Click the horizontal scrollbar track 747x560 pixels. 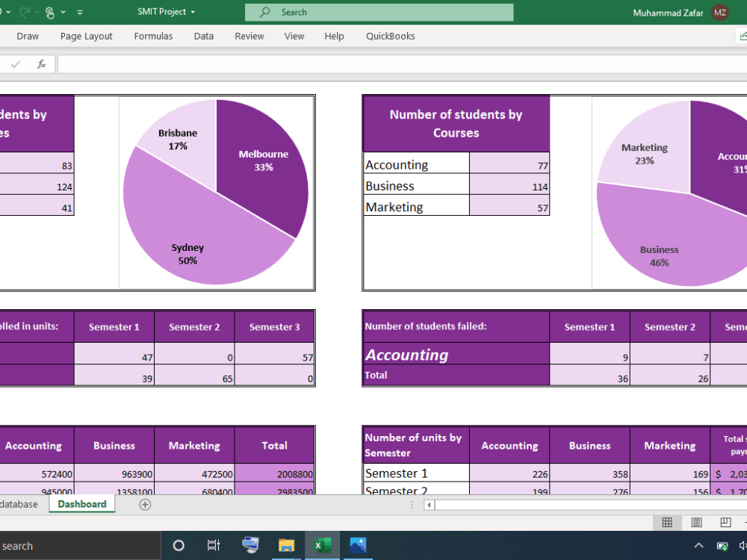click(x=591, y=505)
